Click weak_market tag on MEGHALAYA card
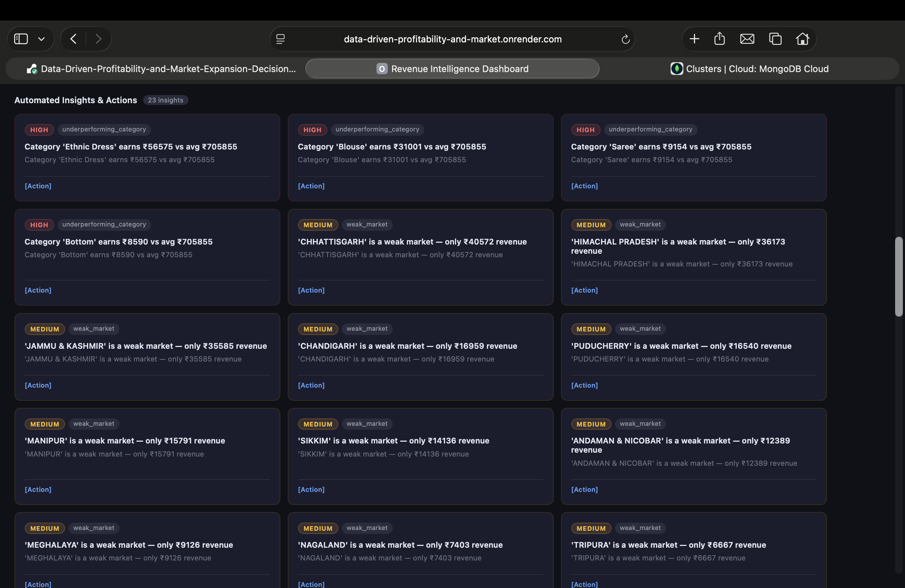 [x=94, y=528]
